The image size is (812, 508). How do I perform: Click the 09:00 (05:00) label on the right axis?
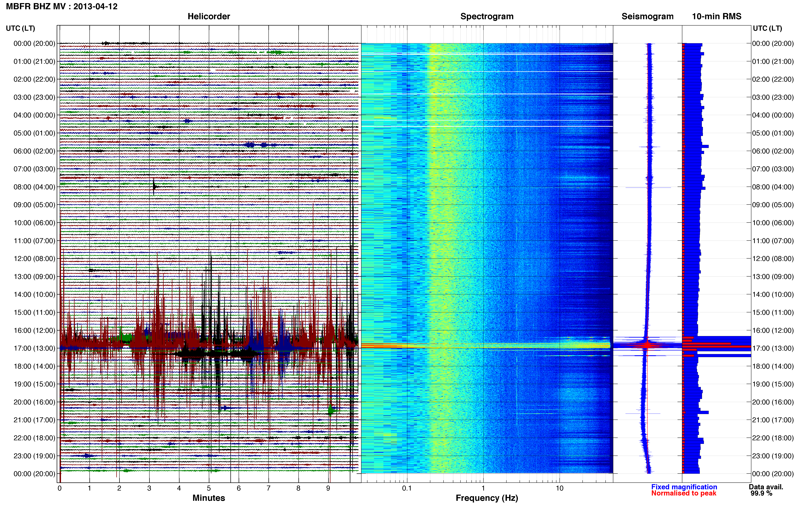point(773,205)
